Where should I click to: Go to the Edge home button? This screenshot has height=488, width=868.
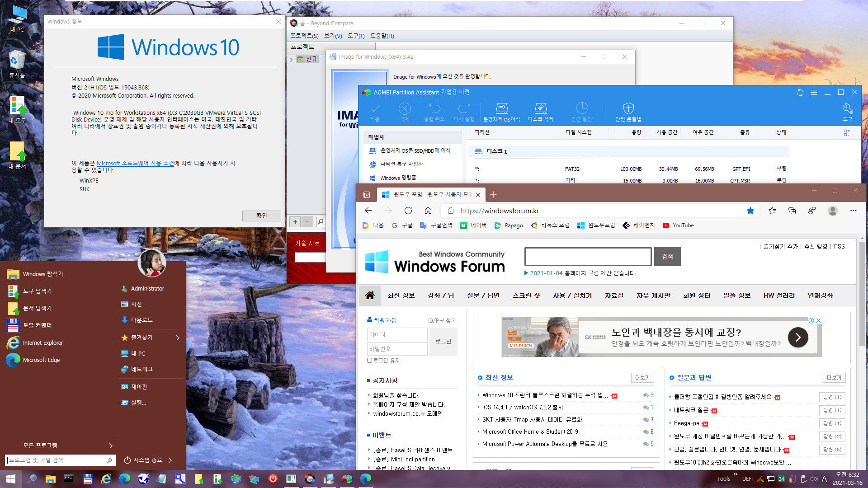428,211
